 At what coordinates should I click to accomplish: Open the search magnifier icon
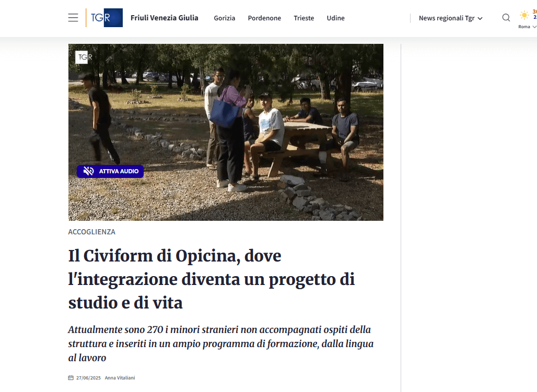coord(506,17)
